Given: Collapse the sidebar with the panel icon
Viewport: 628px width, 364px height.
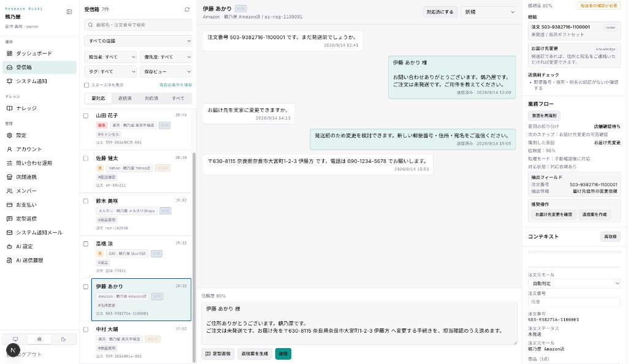Looking at the screenshot, I should click(69, 12).
